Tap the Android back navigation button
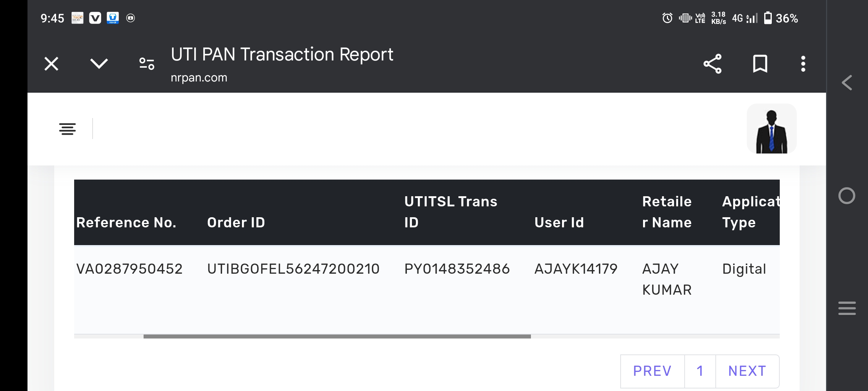 tap(847, 83)
